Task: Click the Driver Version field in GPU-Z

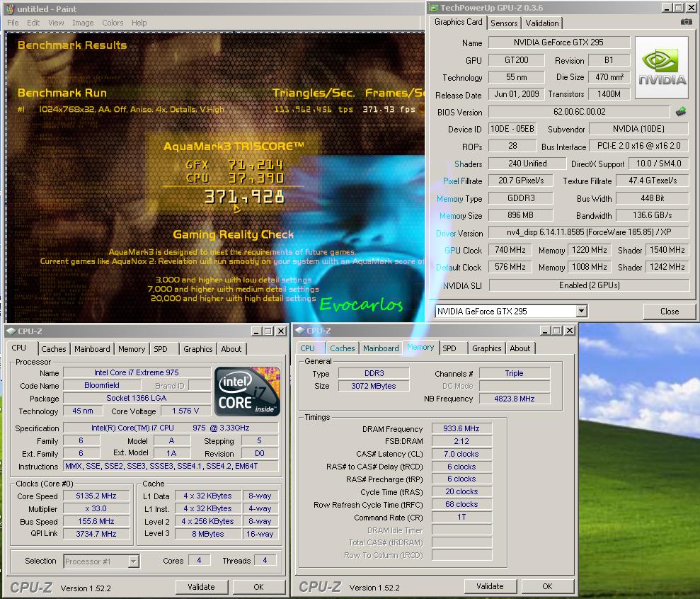Action: point(589,232)
